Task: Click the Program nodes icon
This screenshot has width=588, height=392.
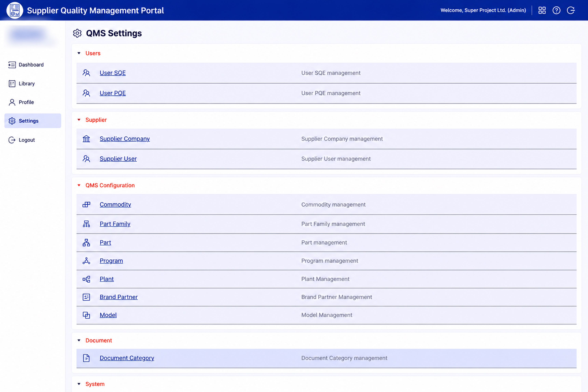Action: pos(86,261)
